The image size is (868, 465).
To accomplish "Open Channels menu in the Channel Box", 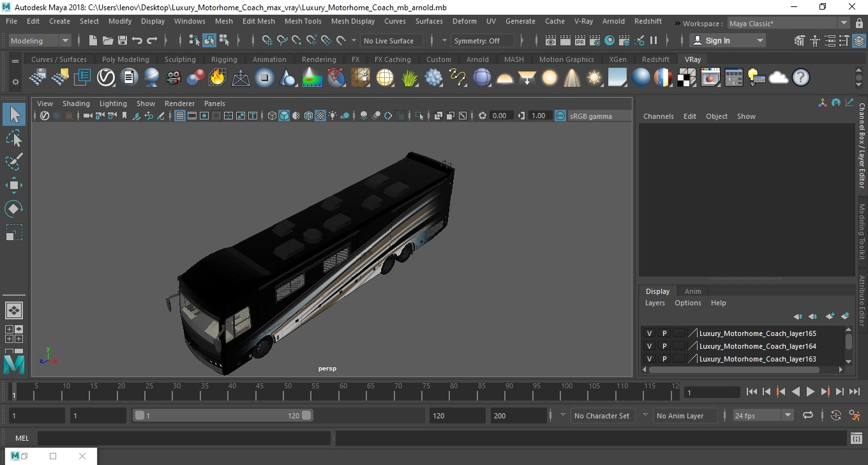I will click(659, 116).
